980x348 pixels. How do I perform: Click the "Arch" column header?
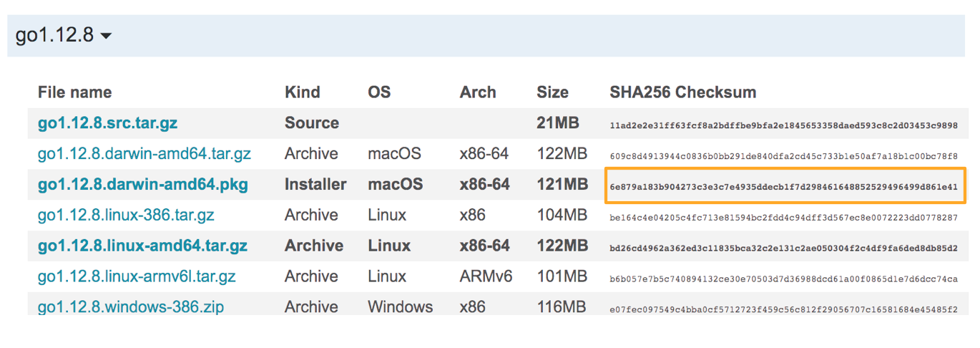tap(478, 92)
